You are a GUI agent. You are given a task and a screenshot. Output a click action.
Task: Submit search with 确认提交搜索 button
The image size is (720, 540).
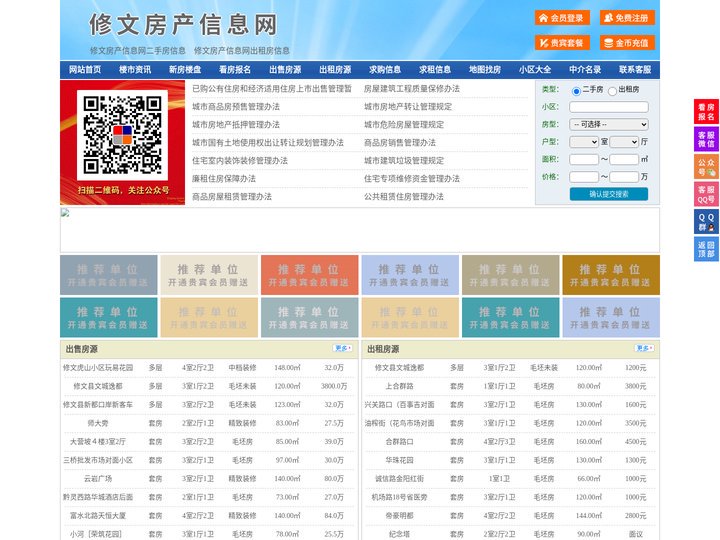point(609,194)
